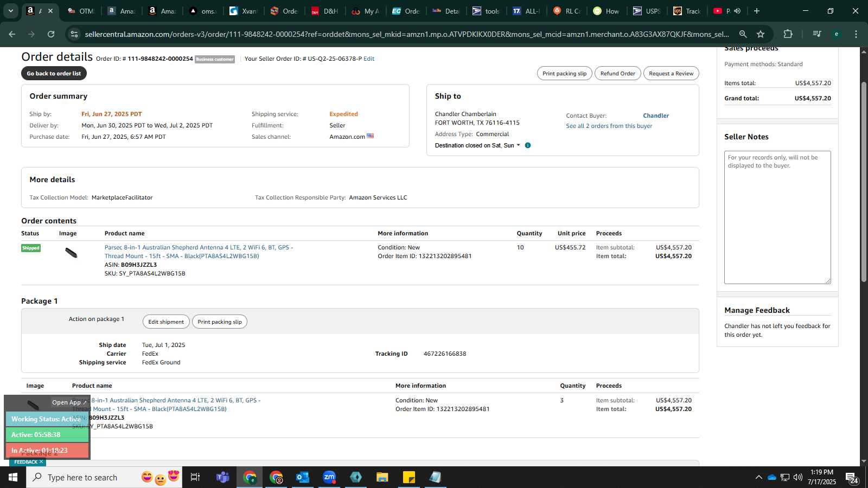Open the zoom magnifier icon in address bar
868x488 pixels.
[x=743, y=34]
